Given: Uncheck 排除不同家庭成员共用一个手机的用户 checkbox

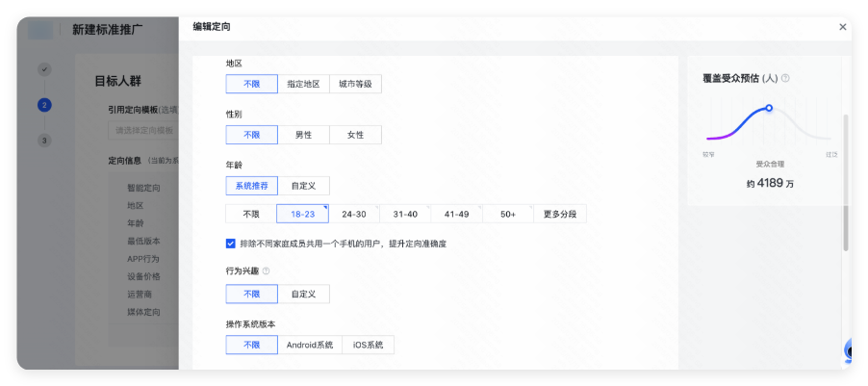Looking at the screenshot, I should click(x=230, y=244).
